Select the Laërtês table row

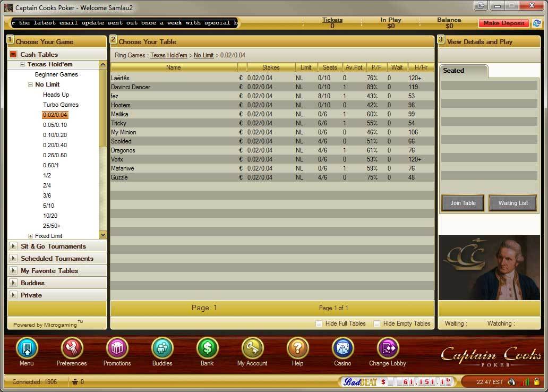tap(272, 78)
